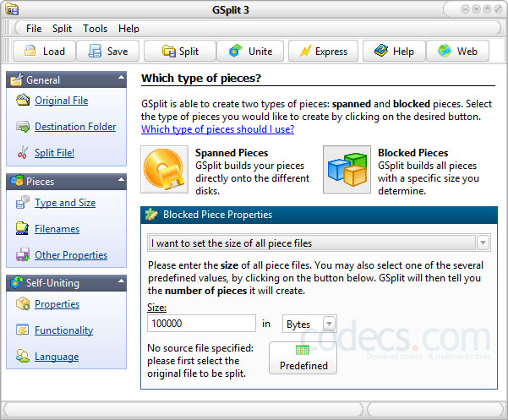Open the Filenames link
Screen dimensions: 508x420
57,229
